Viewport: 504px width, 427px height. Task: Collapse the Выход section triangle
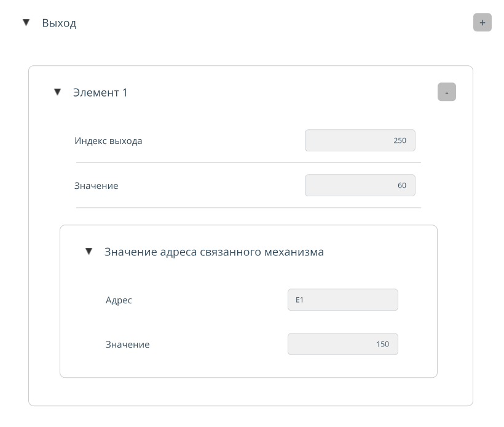[x=26, y=23]
